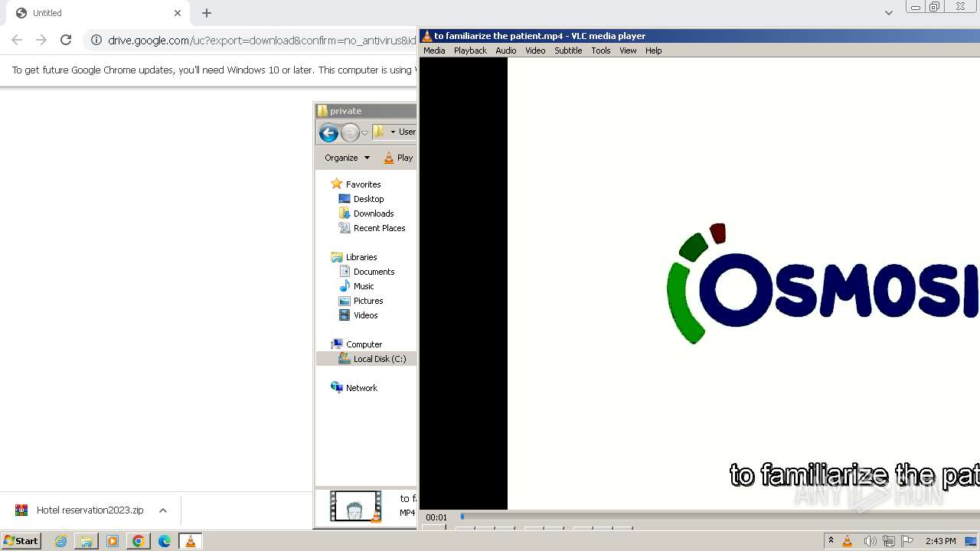Open Documents library in Explorer sidebar
980x551 pixels.
374,272
